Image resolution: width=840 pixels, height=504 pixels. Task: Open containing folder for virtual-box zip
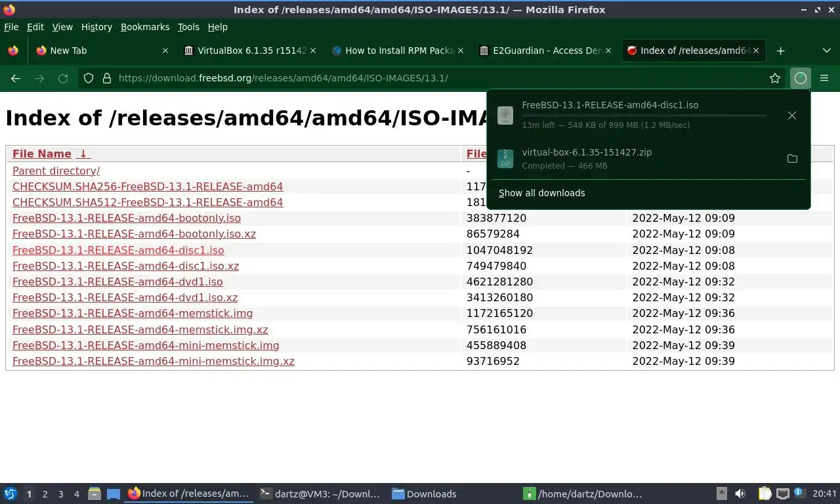coord(792,159)
